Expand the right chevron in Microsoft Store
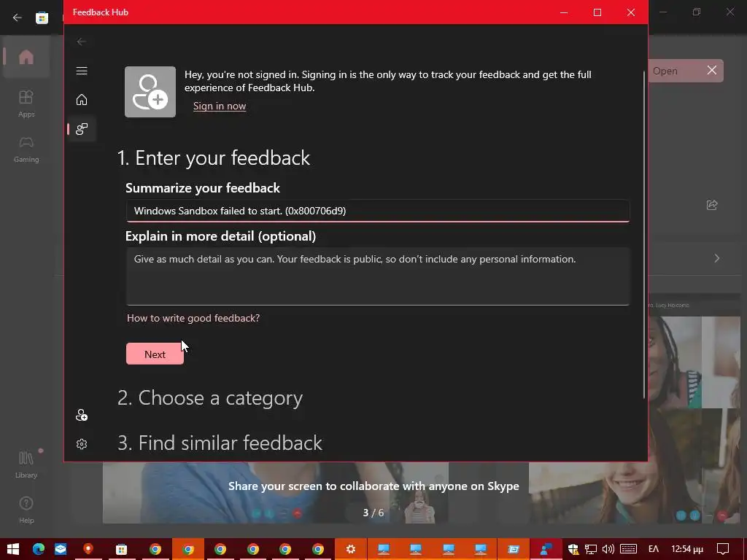Image resolution: width=747 pixels, height=560 pixels. pos(716,258)
